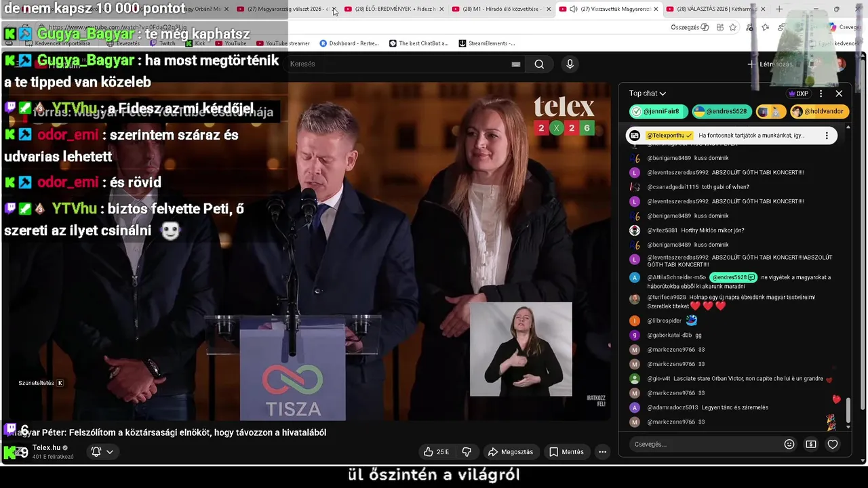Viewport: 868px width, 488px height.
Task: Click the @vitez5881 Horthy Miklós chat message
Action: pyautogui.click(x=696, y=230)
